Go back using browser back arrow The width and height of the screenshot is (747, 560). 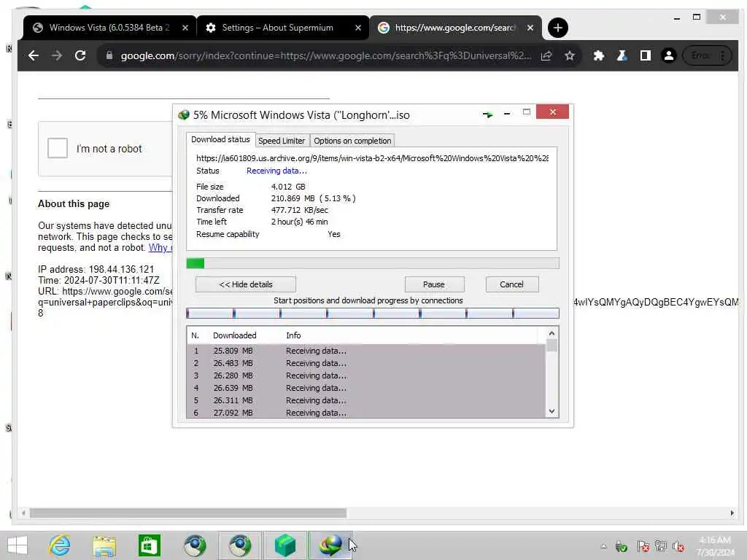click(34, 55)
